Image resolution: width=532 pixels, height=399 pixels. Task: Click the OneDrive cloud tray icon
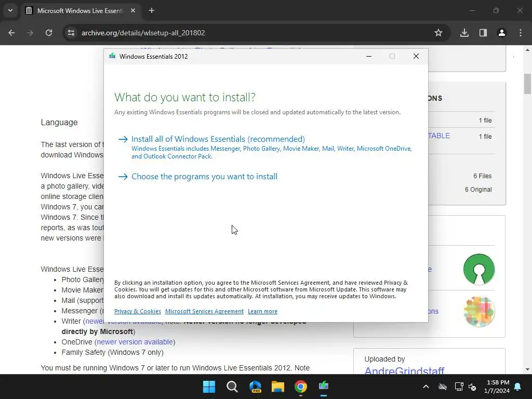coord(443,387)
